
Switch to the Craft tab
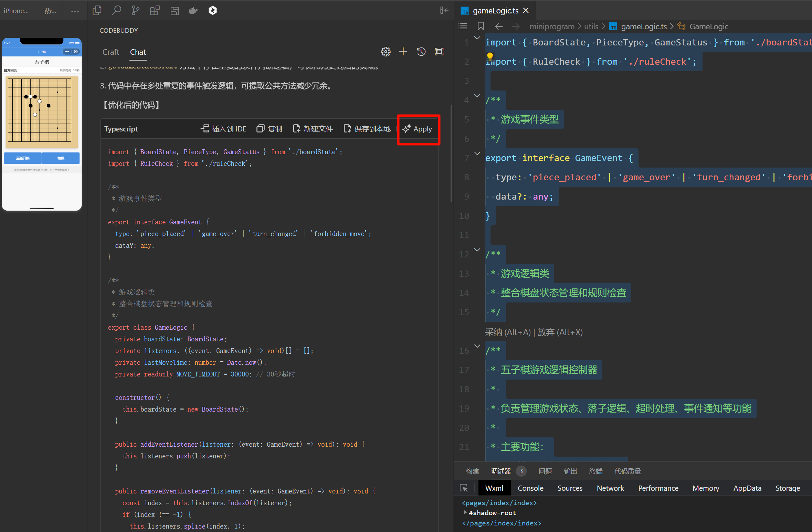tap(111, 52)
